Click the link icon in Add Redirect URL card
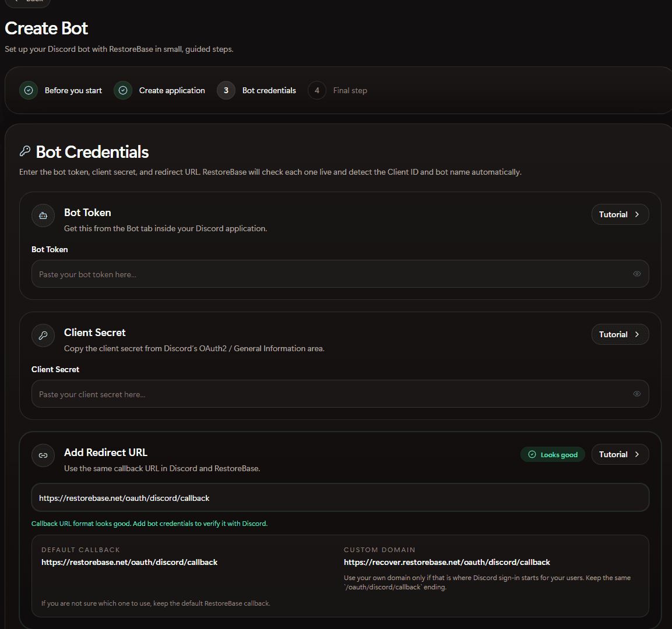Screen dimensions: 672x629 coord(43,455)
